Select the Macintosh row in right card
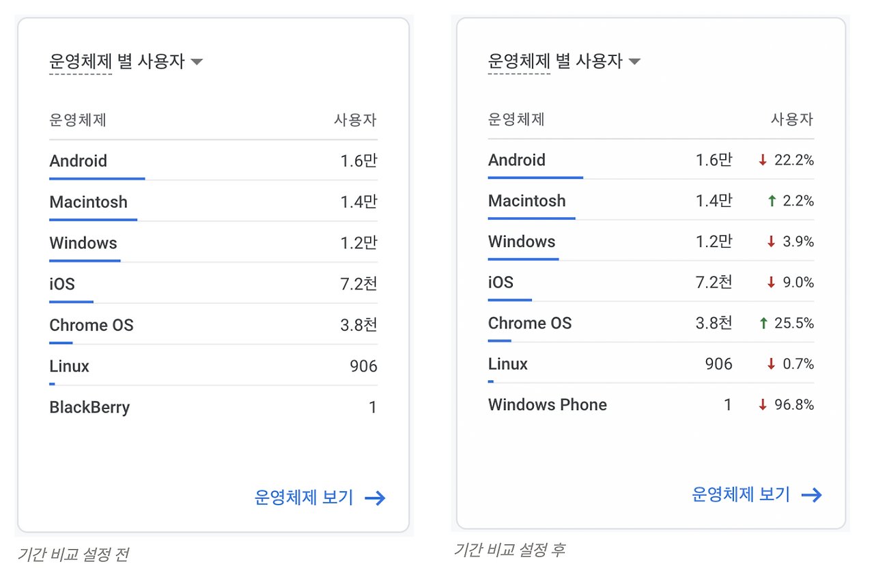The image size is (874, 588). [651, 201]
